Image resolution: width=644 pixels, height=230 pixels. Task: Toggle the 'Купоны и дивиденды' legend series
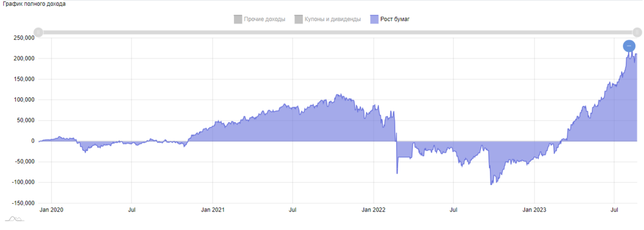(x=327, y=19)
